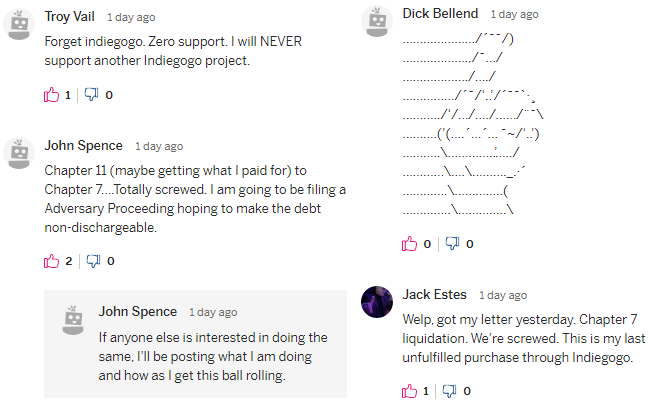Downvote Jack Estes's comment
Image resolution: width=651 pixels, height=404 pixels.
[x=450, y=390]
